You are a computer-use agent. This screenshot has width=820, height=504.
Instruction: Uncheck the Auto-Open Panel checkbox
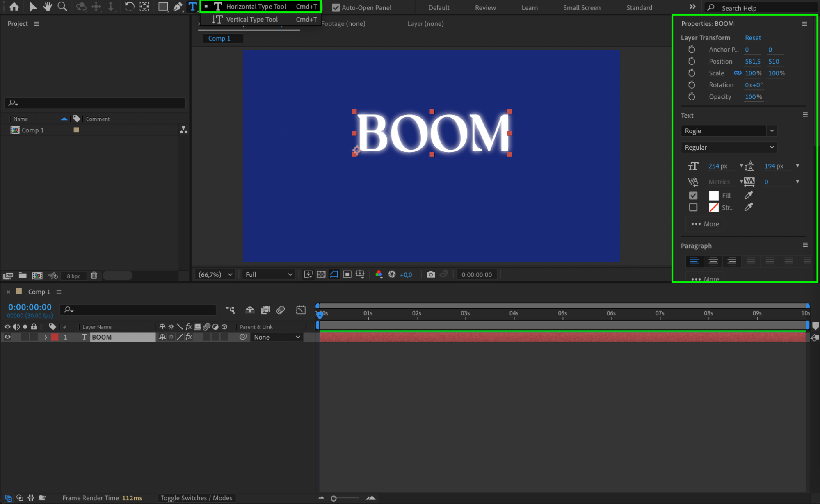[x=336, y=7]
